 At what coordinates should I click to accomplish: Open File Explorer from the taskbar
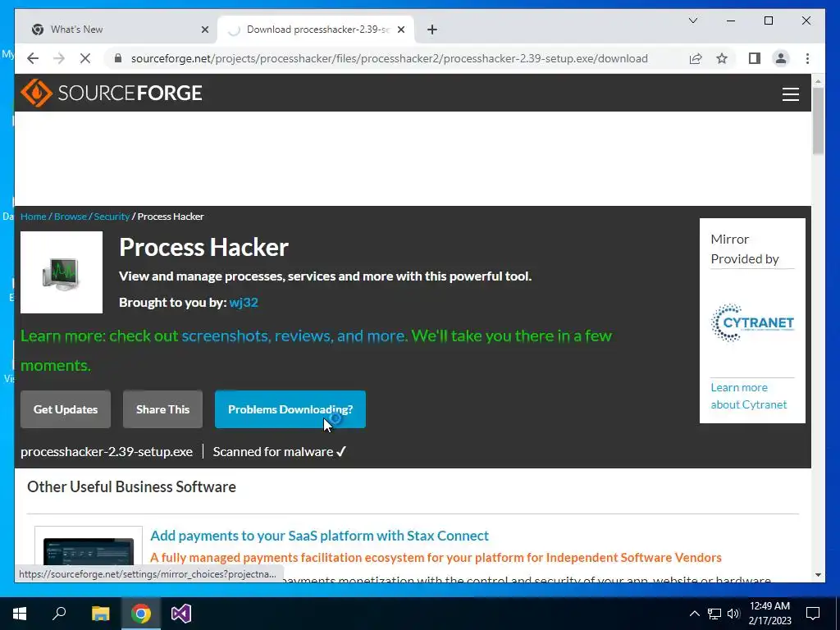coord(100,614)
